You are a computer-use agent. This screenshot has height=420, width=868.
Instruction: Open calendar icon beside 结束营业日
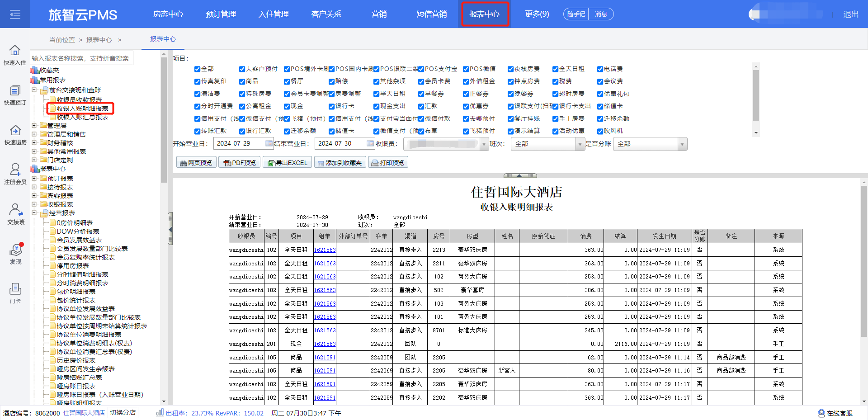[370, 143]
